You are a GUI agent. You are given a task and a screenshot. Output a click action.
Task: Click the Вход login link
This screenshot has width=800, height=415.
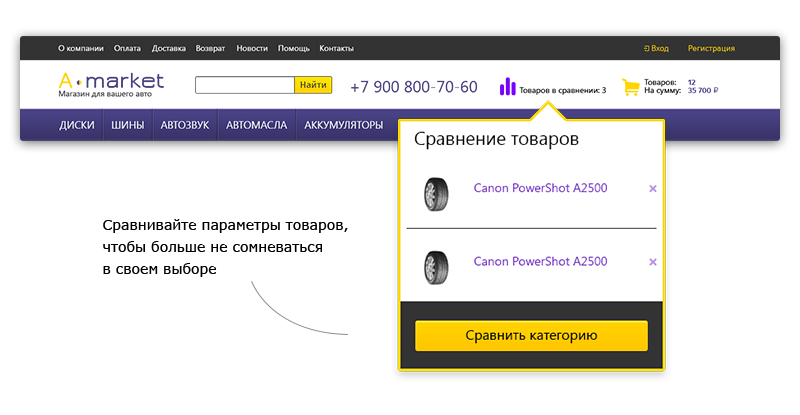click(656, 48)
